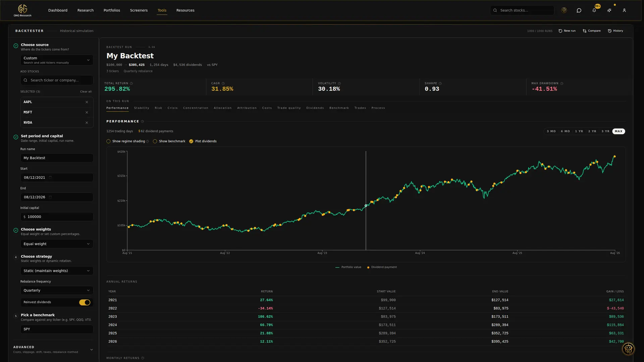Click the Initial capital input field

[57, 217]
